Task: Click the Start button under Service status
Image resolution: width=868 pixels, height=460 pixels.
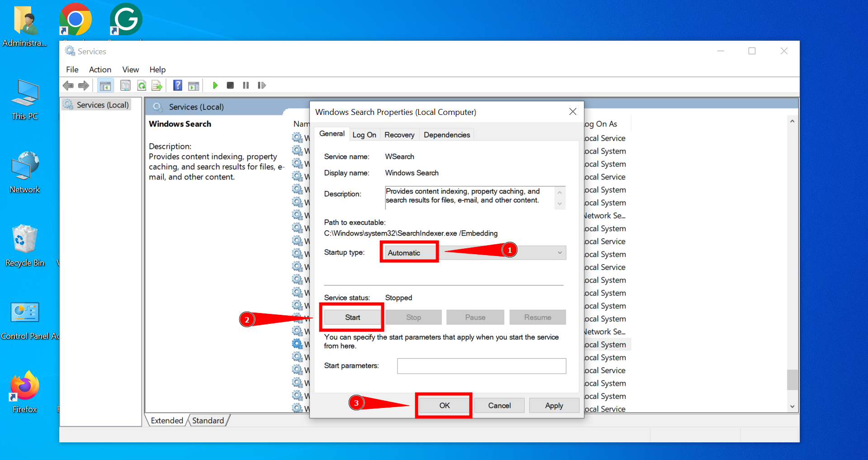Action: [352, 318]
